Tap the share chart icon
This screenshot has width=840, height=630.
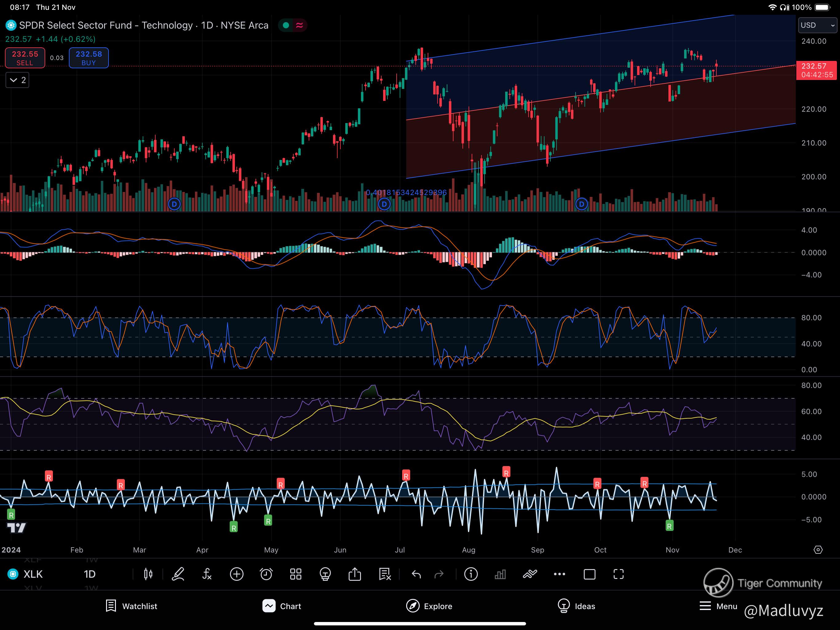(355, 574)
